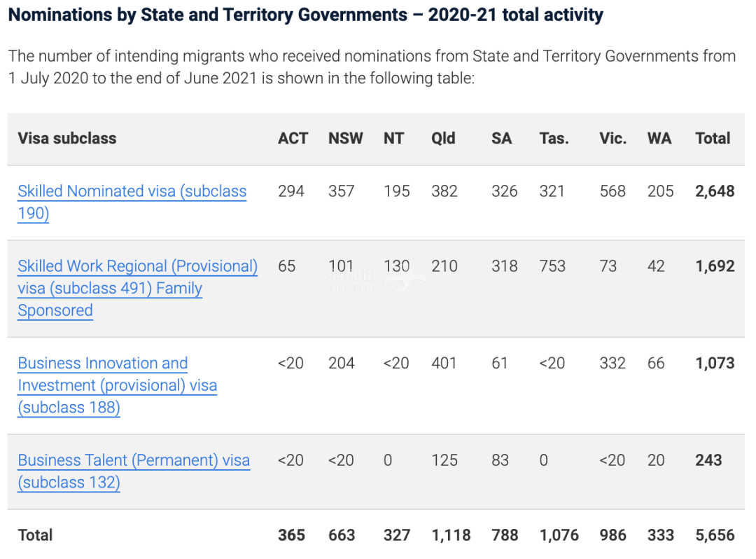Screen dimensions: 756x559
Task: Select the 5,656 grand total cell
Action: point(715,536)
